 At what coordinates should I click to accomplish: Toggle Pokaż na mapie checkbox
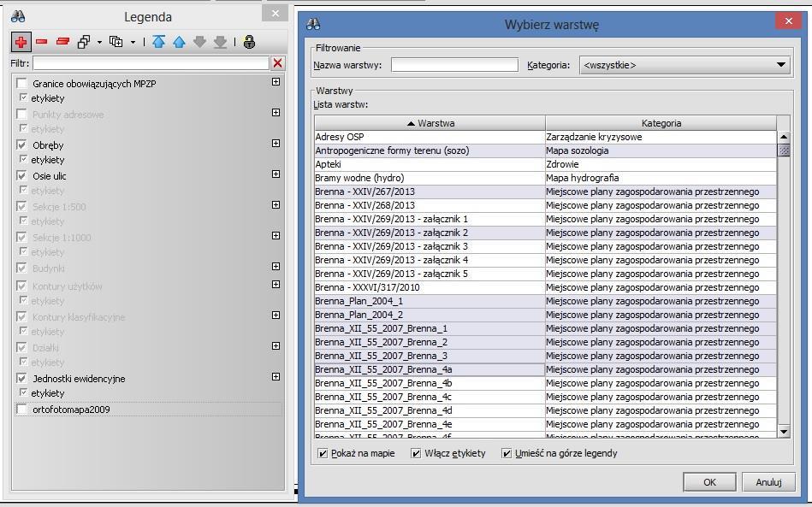(x=323, y=453)
